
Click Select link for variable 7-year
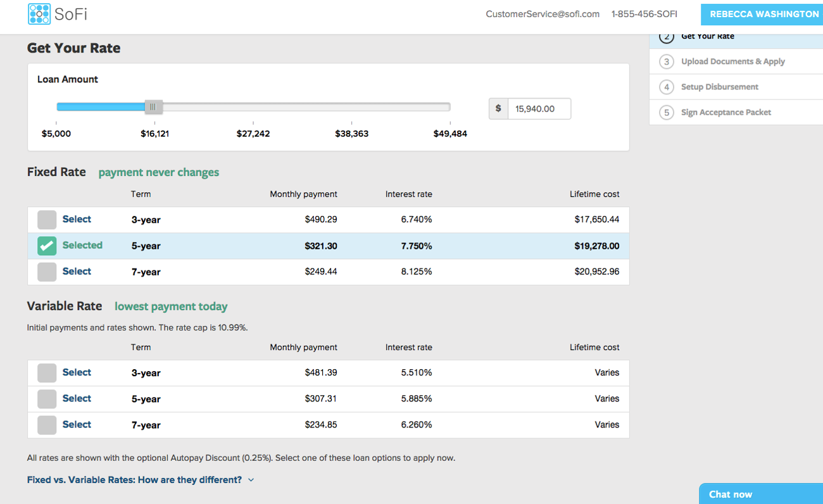click(x=77, y=424)
